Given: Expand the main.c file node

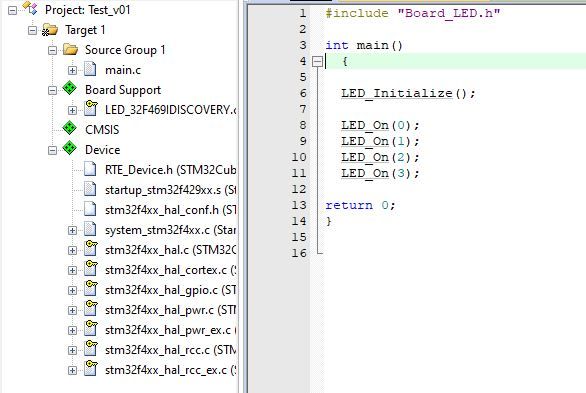Looking at the screenshot, I should click(73, 70).
